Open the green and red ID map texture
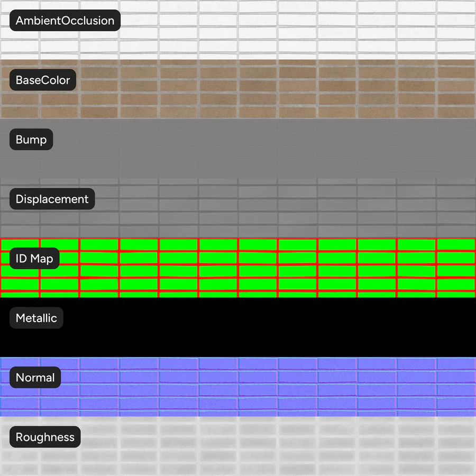The height and width of the screenshot is (476, 476). pos(238,268)
